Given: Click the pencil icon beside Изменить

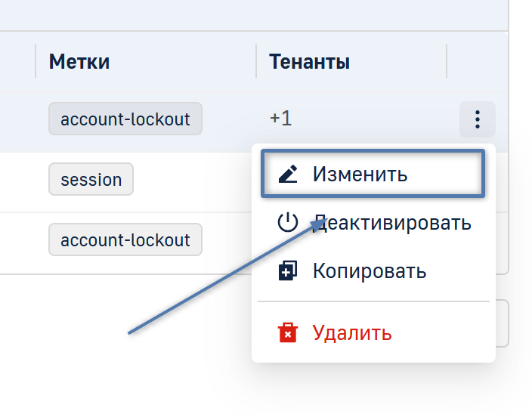Looking at the screenshot, I should tap(288, 175).
